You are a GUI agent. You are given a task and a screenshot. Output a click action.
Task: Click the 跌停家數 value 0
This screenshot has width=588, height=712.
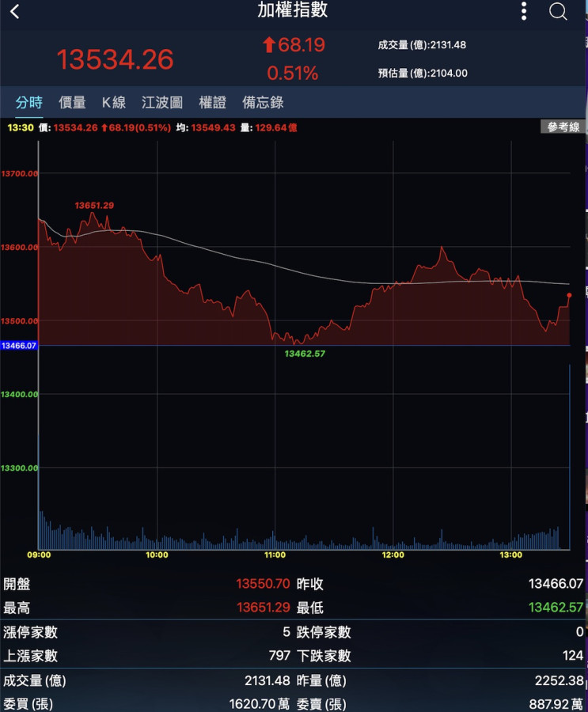pos(579,631)
